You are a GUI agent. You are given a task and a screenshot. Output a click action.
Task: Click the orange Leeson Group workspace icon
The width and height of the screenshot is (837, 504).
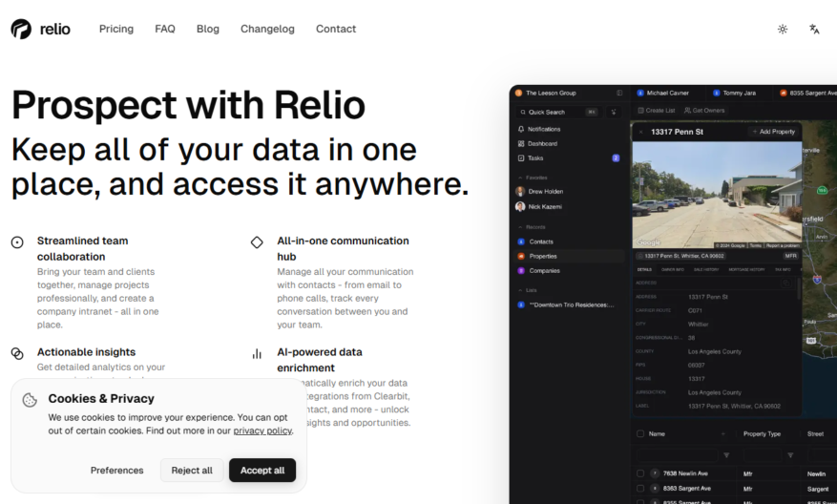518,93
